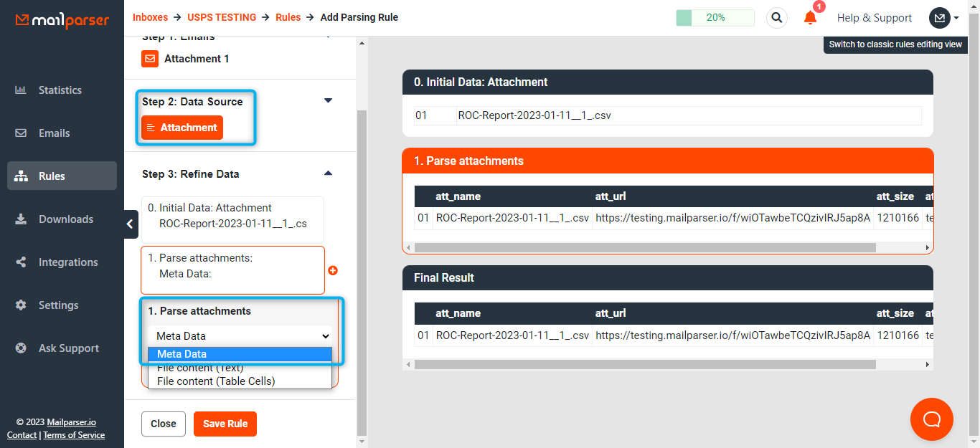Viewport: 980px width, 448px height.
Task: Open Ask Support in sidebar
Action: 69,348
